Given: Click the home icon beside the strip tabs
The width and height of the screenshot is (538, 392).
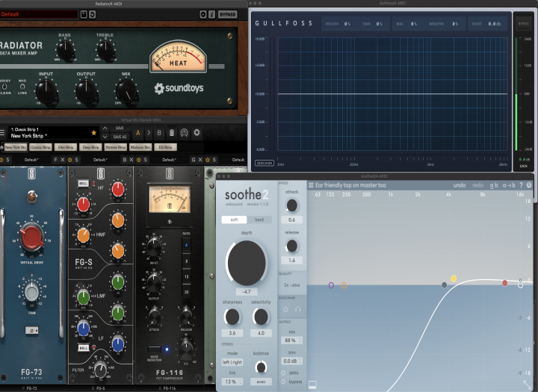Looking at the screenshot, I should pyautogui.click(x=1, y=147).
